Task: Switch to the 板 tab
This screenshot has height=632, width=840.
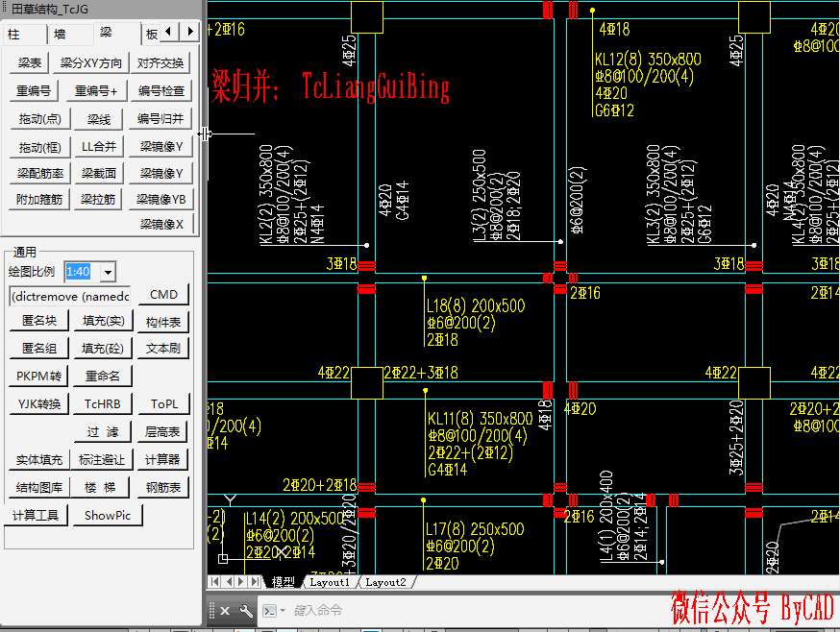Action: click(x=151, y=35)
